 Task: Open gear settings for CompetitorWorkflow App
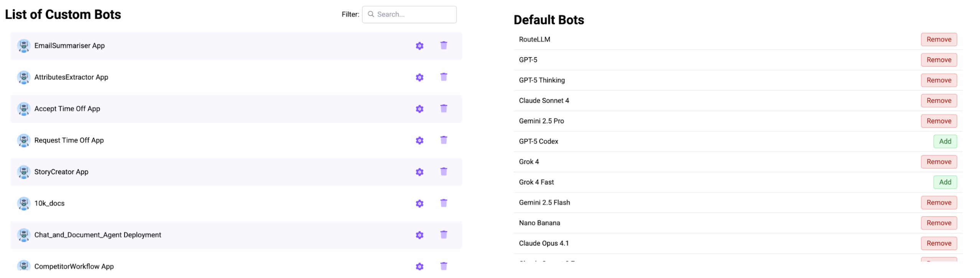point(419,266)
